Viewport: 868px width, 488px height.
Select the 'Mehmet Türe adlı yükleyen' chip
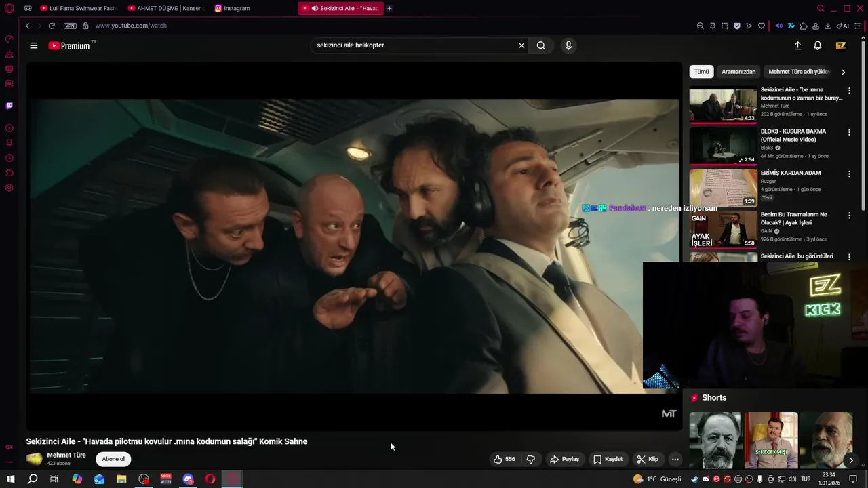pos(799,71)
